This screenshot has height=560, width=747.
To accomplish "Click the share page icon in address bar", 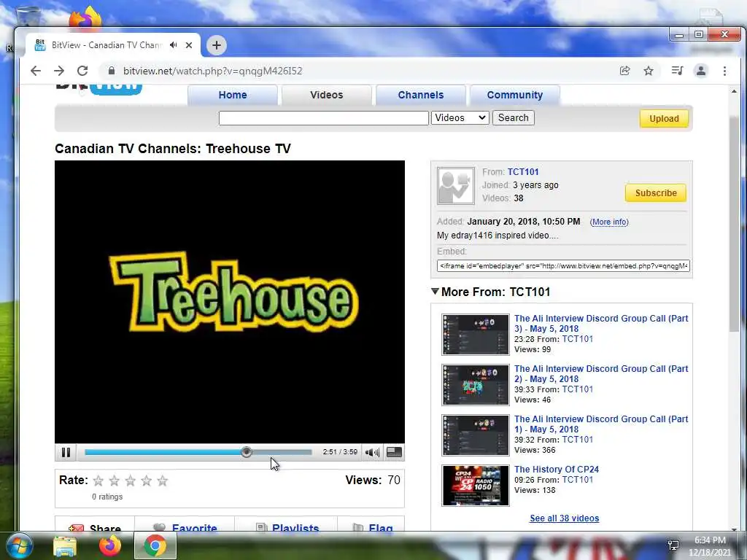I will (624, 71).
